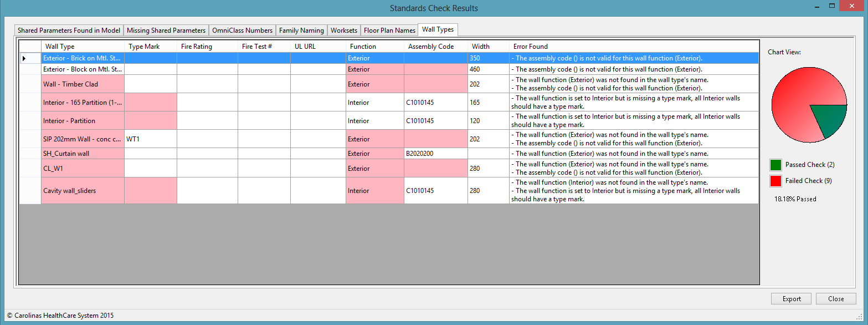Click the Export button
868x325 pixels.
click(x=791, y=298)
